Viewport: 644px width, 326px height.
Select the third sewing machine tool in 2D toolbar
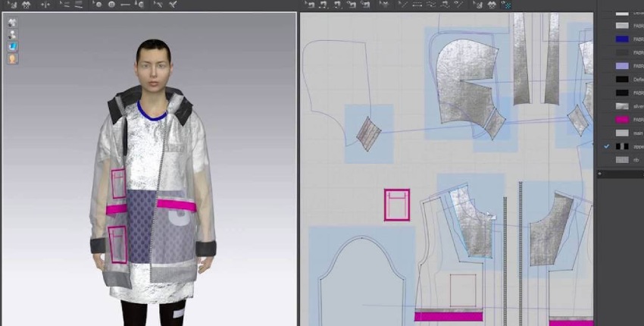point(337,5)
